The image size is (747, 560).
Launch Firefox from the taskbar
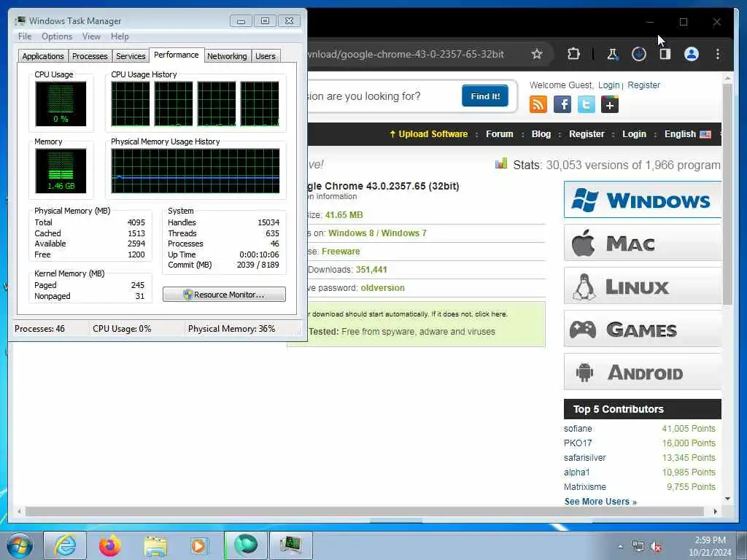pos(109,545)
